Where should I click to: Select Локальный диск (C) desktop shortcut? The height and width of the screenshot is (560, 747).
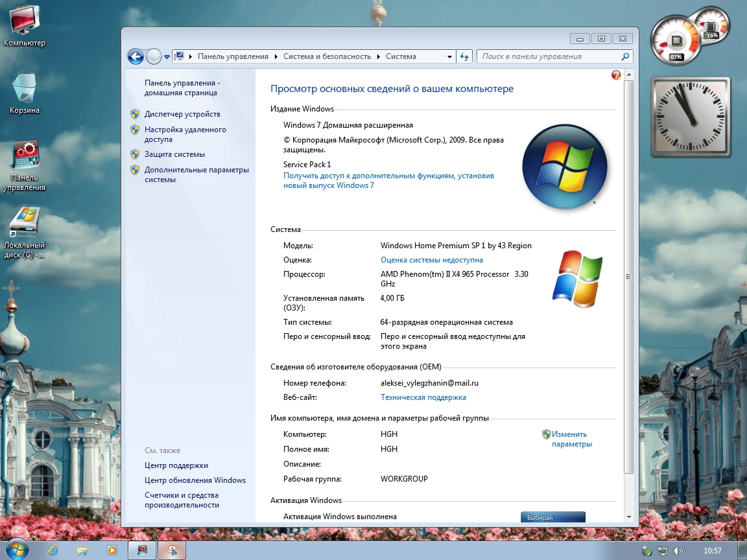[x=24, y=233]
